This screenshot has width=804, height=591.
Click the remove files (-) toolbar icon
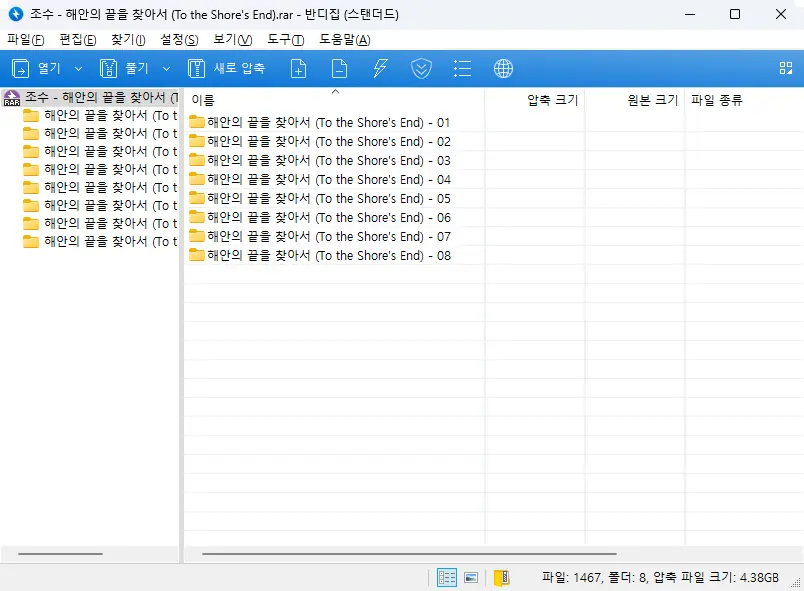pos(339,68)
